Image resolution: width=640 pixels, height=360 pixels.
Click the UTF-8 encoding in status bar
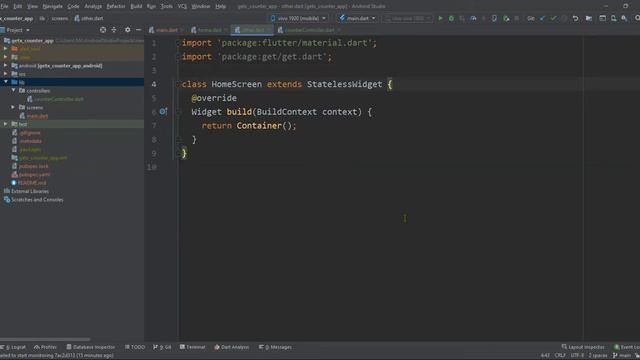click(577, 356)
